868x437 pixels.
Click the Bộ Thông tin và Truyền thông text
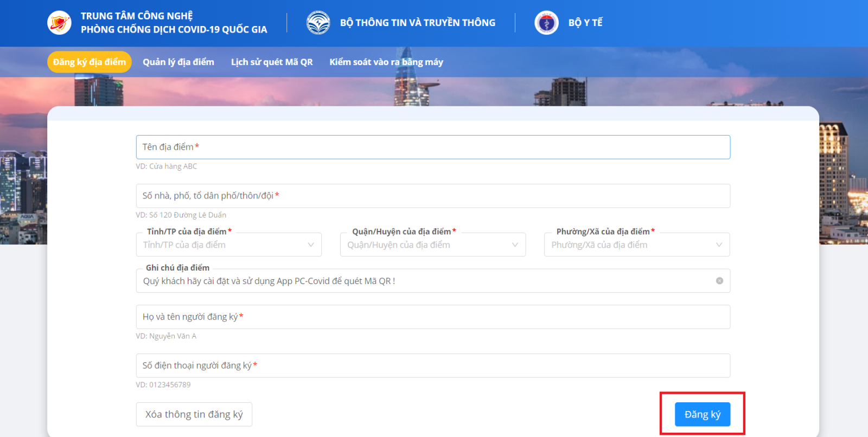(x=418, y=23)
